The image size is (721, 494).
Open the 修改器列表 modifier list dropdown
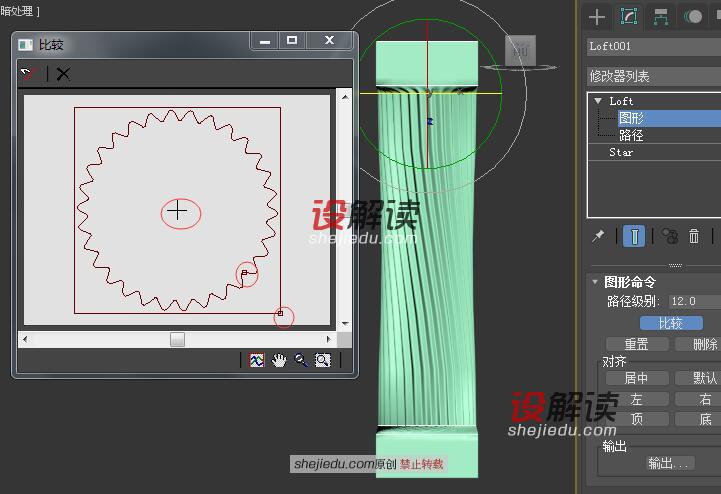click(652, 76)
